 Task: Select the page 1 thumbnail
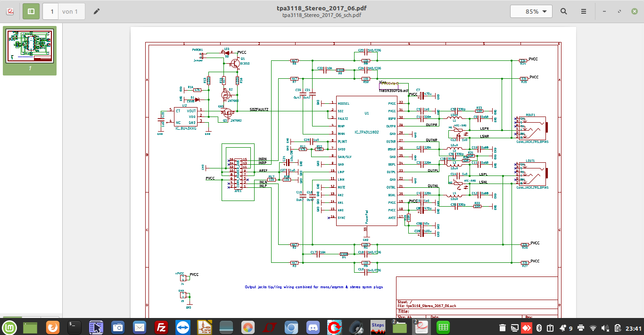[30, 46]
